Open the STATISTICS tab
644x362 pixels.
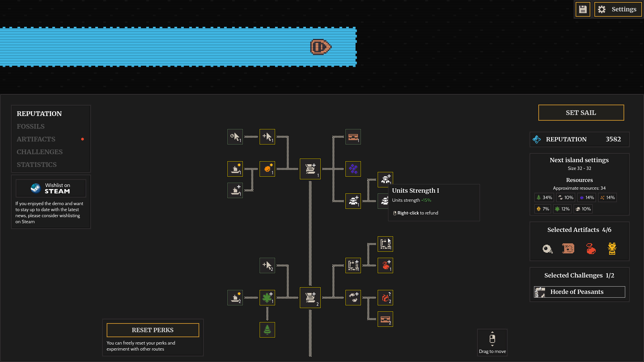[37, 165]
